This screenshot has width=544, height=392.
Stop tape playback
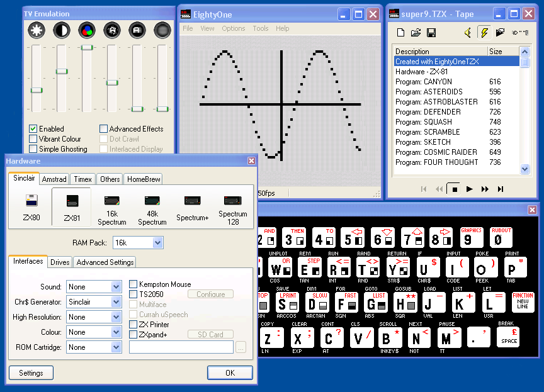455,189
